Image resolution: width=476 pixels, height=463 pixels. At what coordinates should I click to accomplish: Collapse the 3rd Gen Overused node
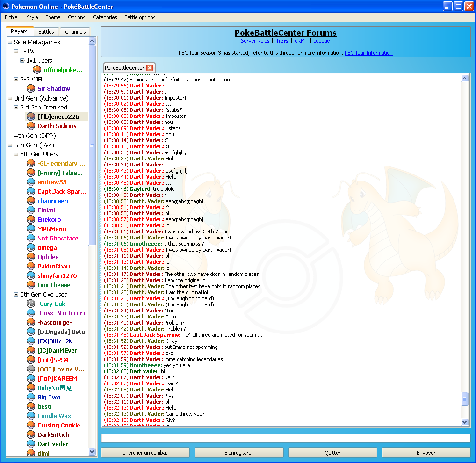pos(16,107)
